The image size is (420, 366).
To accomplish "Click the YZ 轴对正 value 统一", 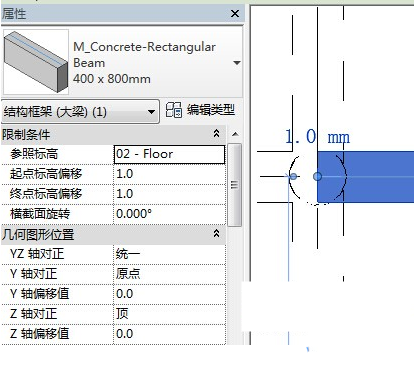I will [170, 254].
